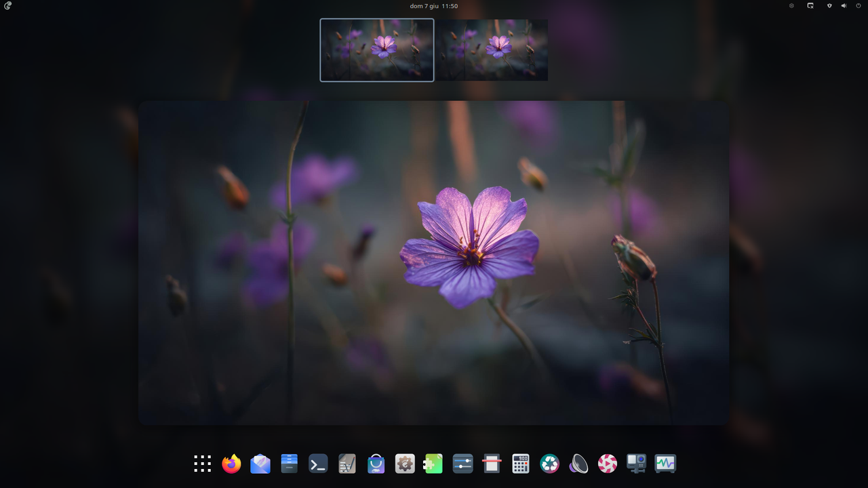868x488 pixels.
Task: Open the file manager drawer icon
Action: click(x=290, y=464)
